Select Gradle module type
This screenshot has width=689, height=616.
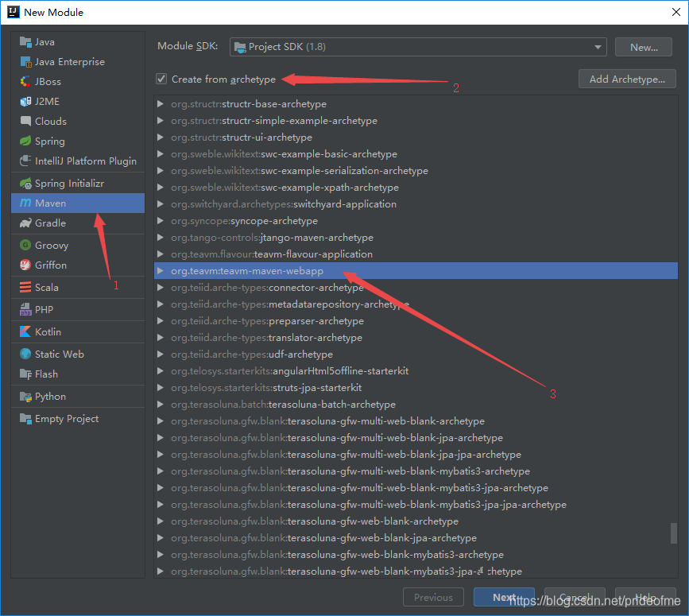[78, 223]
